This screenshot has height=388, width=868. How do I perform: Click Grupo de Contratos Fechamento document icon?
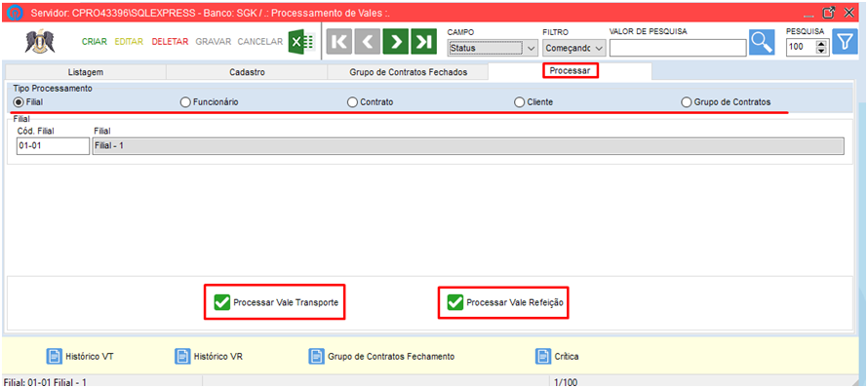tap(317, 356)
